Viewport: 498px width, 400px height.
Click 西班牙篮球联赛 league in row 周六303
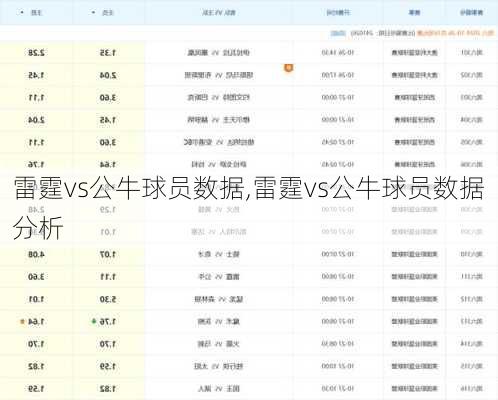(x=414, y=98)
